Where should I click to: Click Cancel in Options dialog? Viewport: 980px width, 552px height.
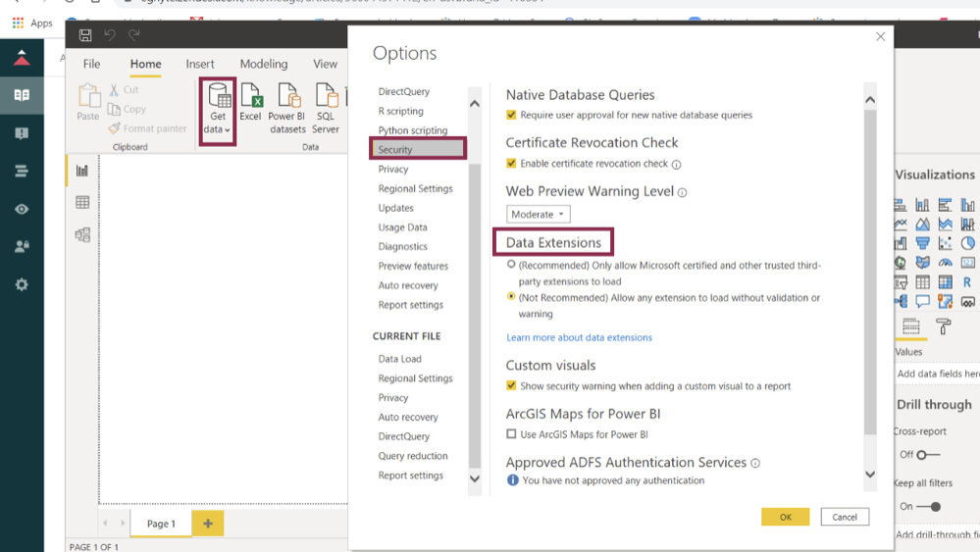(845, 517)
